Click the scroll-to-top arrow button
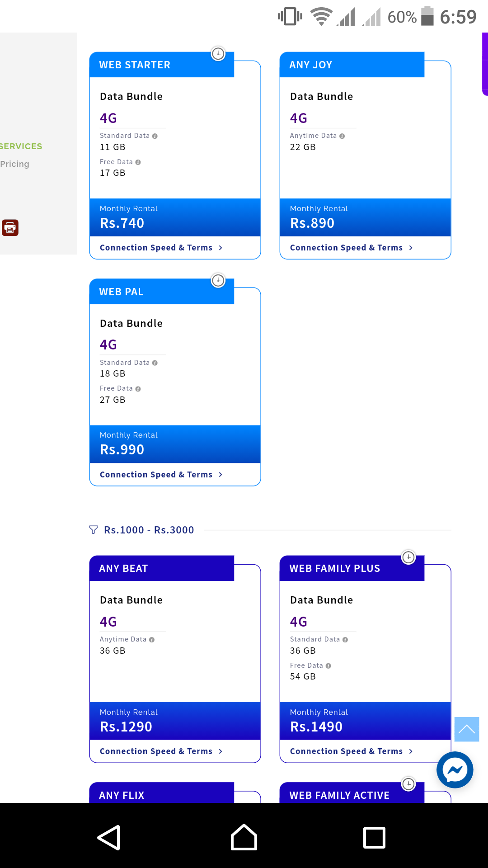Image resolution: width=488 pixels, height=868 pixels. coord(467,729)
